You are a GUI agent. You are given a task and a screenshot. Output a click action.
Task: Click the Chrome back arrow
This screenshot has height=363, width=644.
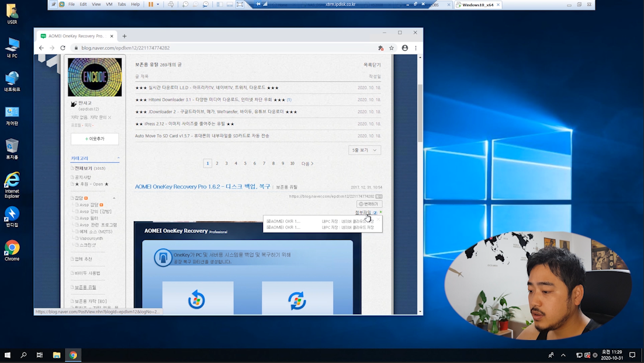coord(41,48)
